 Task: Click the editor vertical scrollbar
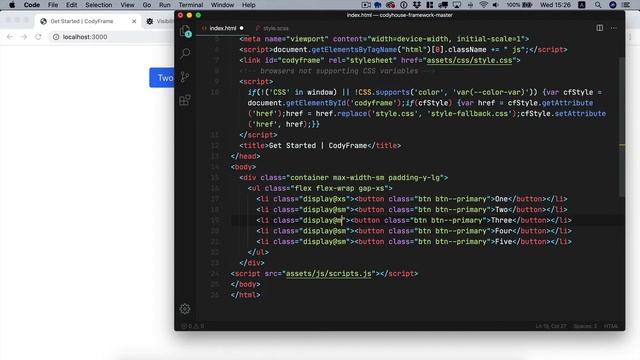(x=622, y=127)
